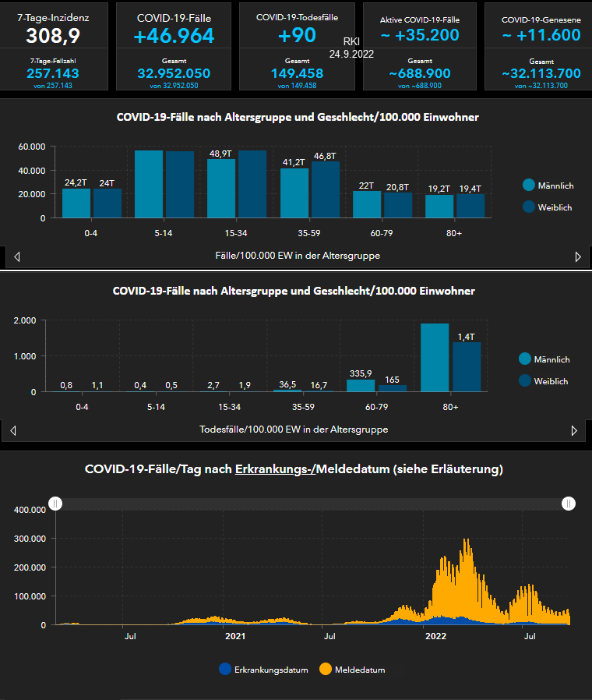Click the COVID-19-Fälle +46.964 figure
The width and height of the screenshot is (592, 700).
174,35
